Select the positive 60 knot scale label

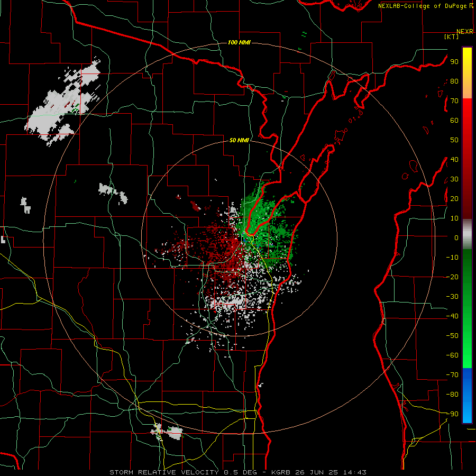454,120
